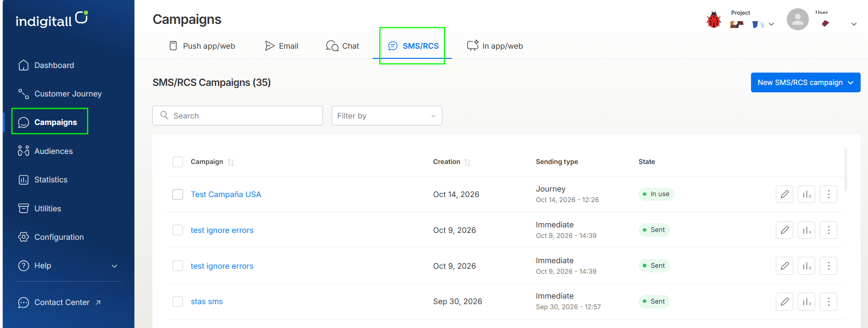Open more options for Test Campaña USA
The height and width of the screenshot is (328, 868).
point(829,194)
